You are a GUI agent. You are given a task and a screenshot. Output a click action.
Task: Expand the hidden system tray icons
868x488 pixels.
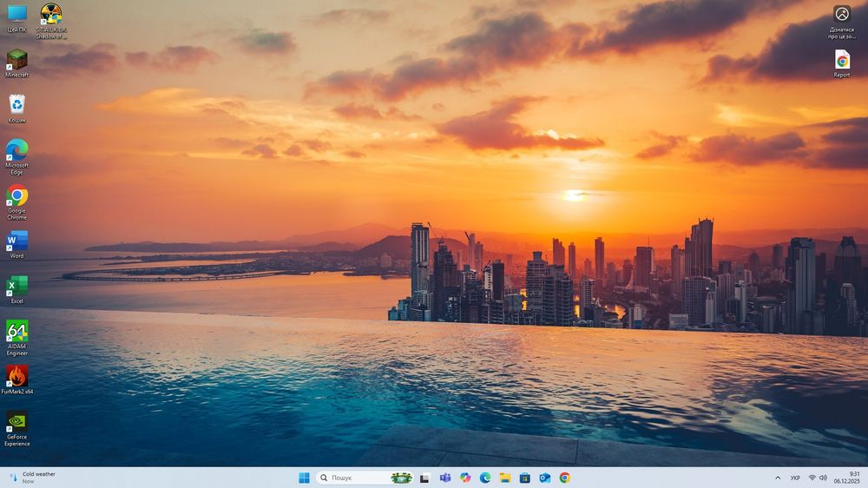pos(778,478)
